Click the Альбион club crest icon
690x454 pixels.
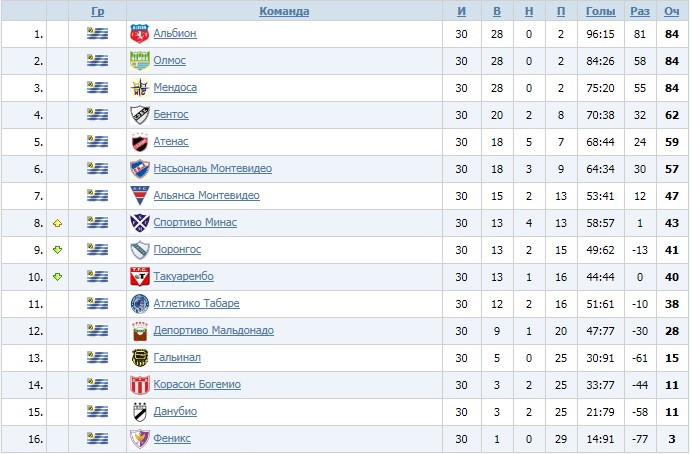click(x=139, y=34)
